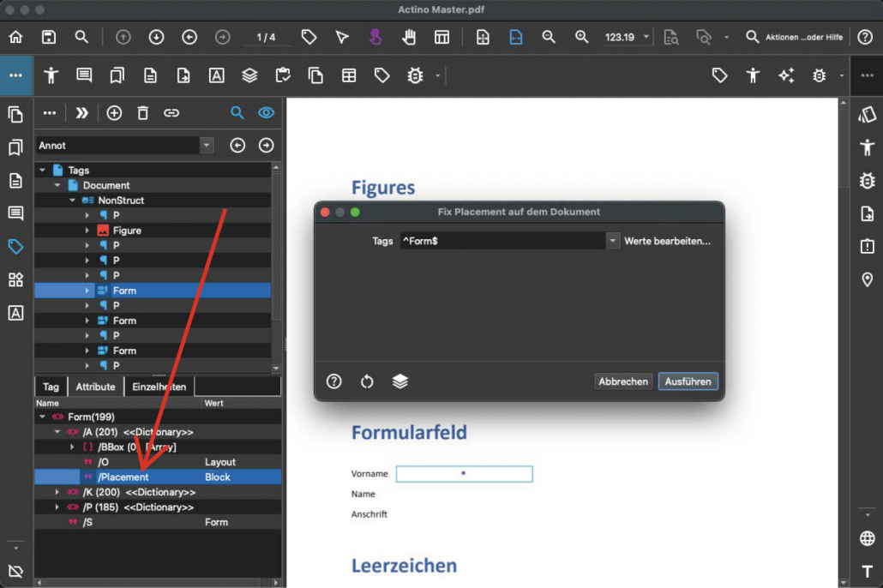The height and width of the screenshot is (588, 883).
Task: Delete the selected tag with the trash icon
Action: [x=143, y=112]
